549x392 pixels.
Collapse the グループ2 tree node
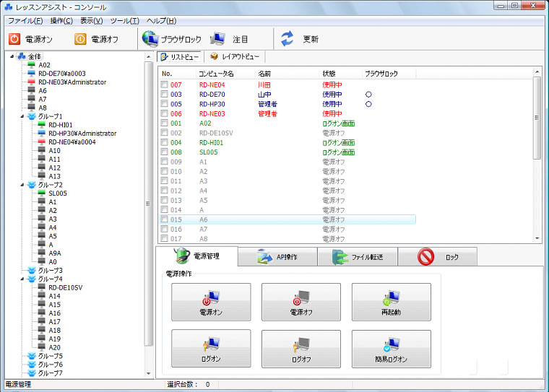22,185
